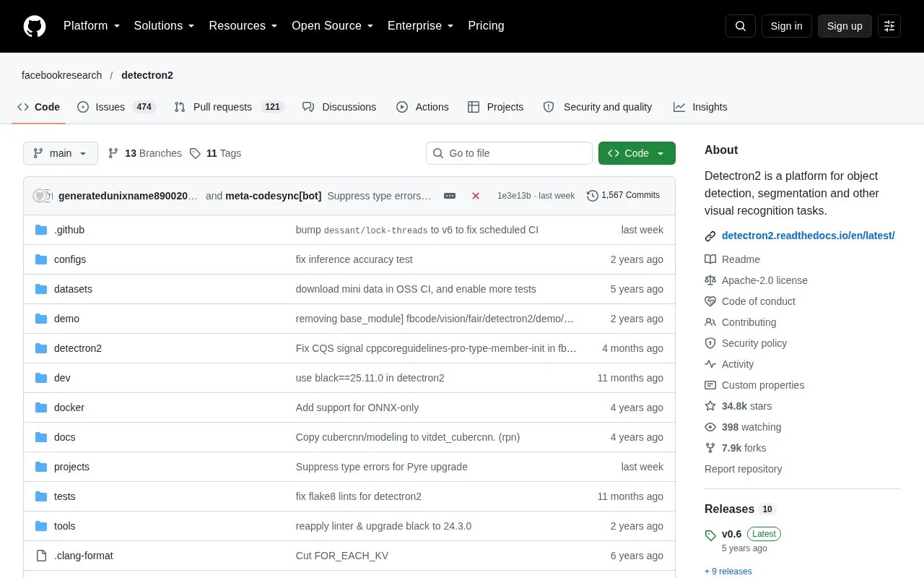
Task: Switch to the Issues tab
Action: pos(116,107)
